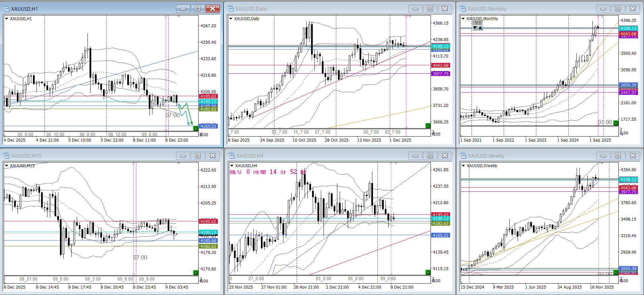This screenshot has height=295, width=644.
Task: Click the XAUUSD,H4 window title chart icon
Action: [x=231, y=156]
